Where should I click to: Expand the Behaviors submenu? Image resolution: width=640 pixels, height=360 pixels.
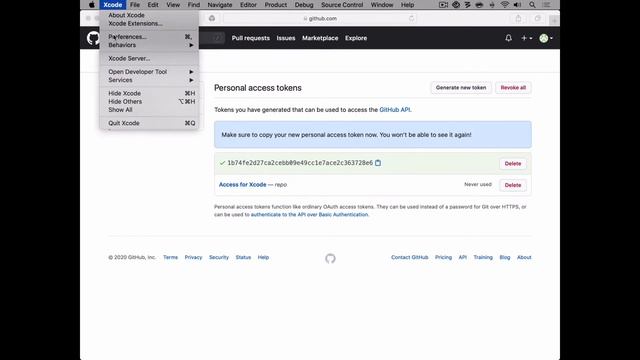149,45
